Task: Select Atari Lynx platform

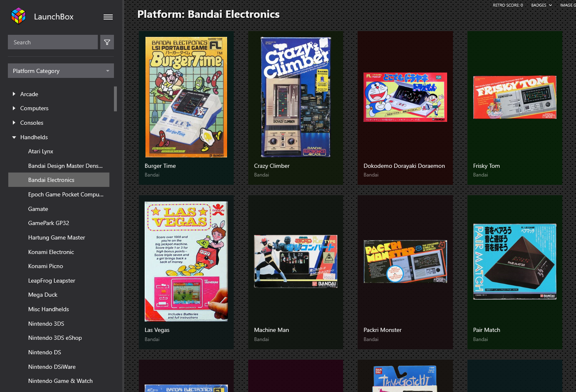Action: pyautogui.click(x=41, y=151)
